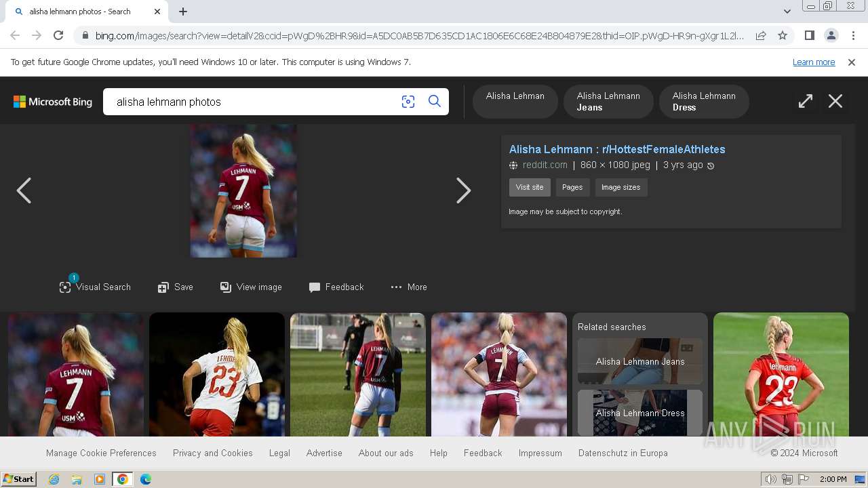The height and width of the screenshot is (488, 868).
Task: Click the Microsoft Bing logo
Action: [x=53, y=102]
